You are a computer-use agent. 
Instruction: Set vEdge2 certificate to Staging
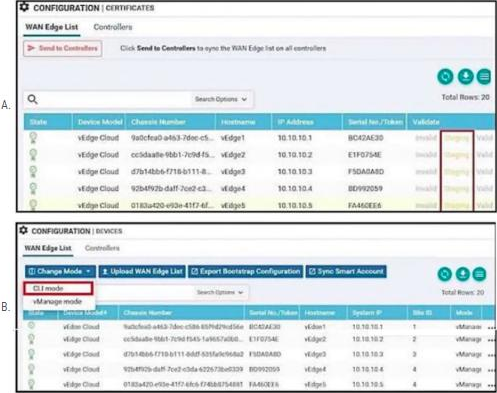click(457, 155)
